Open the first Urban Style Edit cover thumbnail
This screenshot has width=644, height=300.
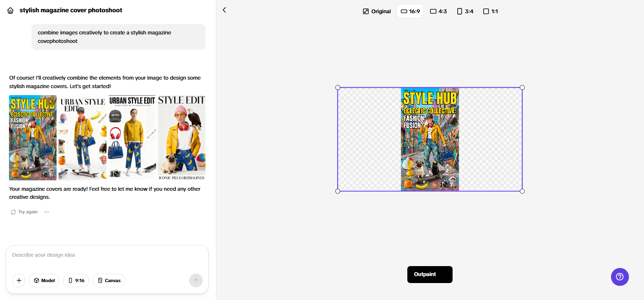[x=83, y=138]
